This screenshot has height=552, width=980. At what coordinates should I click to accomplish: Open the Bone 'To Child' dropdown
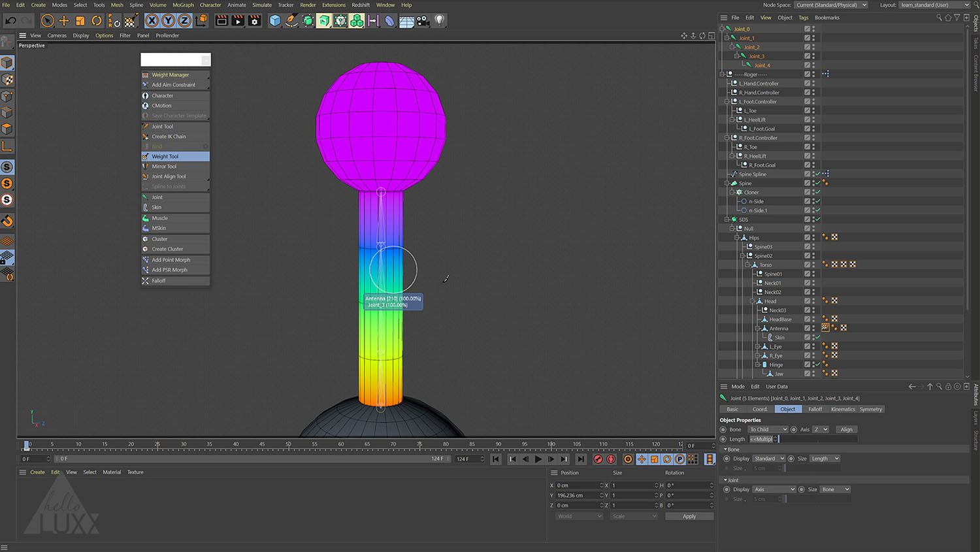click(x=767, y=429)
